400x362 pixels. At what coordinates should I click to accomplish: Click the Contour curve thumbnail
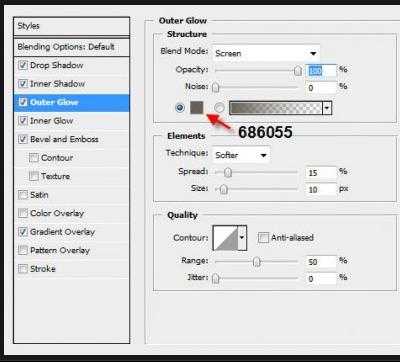(225, 238)
